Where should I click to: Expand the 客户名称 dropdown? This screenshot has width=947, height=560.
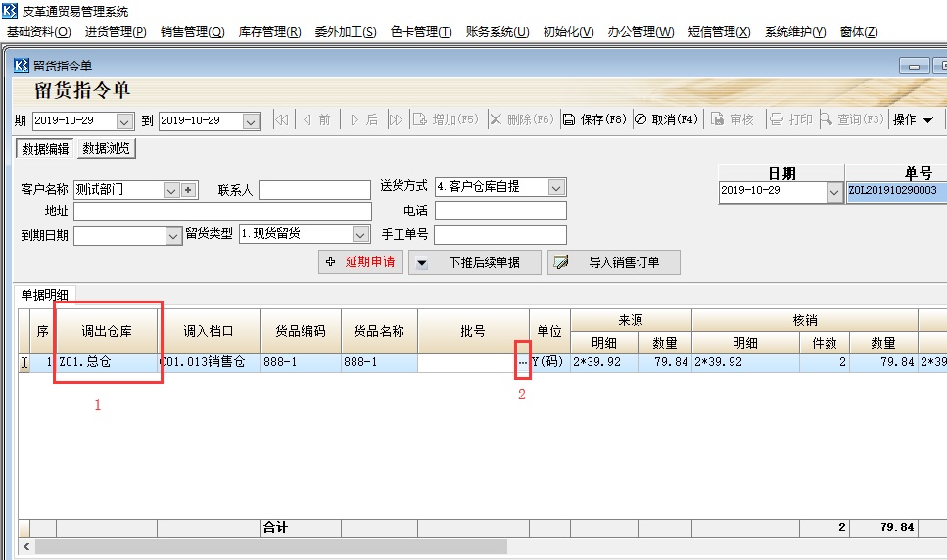coord(171,191)
